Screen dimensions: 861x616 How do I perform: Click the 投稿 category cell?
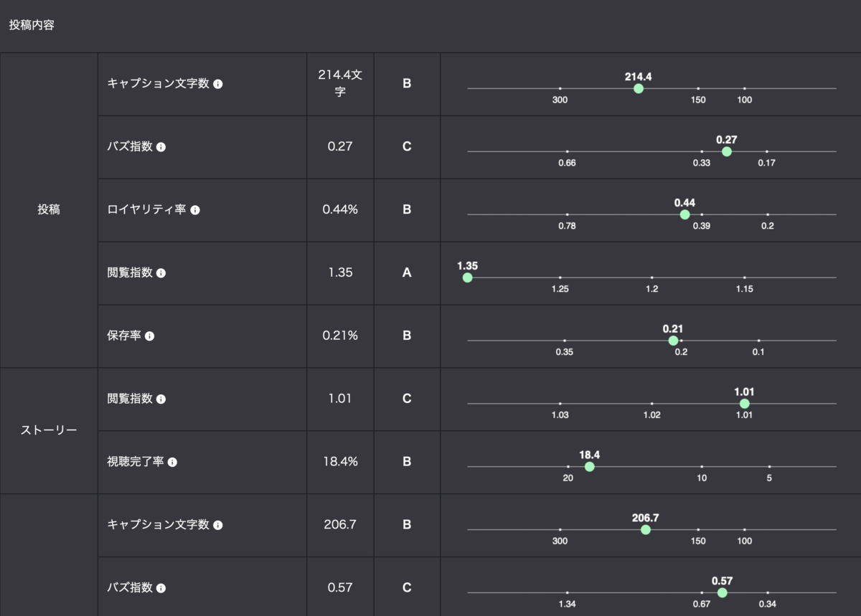pos(48,210)
